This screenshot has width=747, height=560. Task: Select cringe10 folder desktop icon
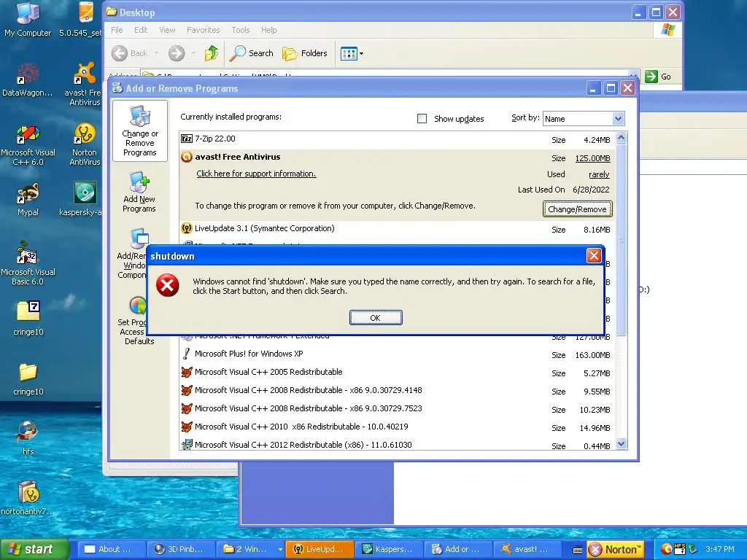[x=28, y=379]
